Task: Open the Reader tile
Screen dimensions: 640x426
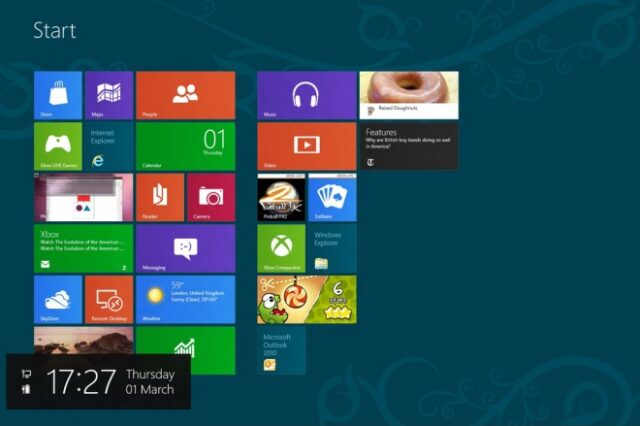Action: tap(160, 197)
